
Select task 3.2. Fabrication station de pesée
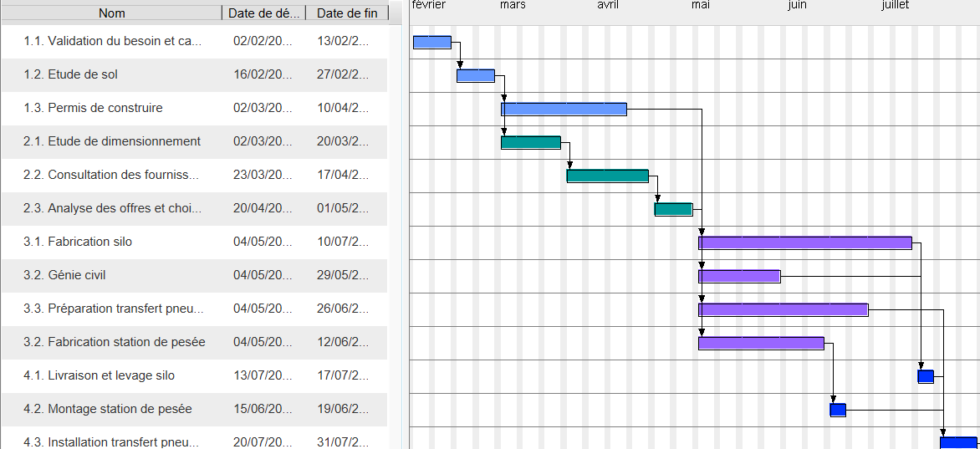[x=194, y=343]
